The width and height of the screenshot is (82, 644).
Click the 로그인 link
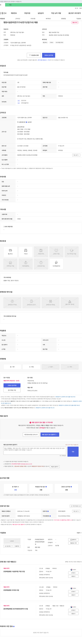pyautogui.click(x=77, y=8)
